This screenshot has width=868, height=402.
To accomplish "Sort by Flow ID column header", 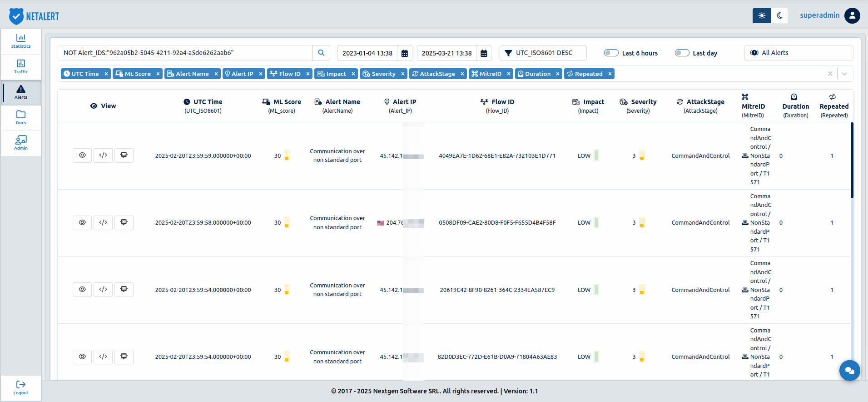I will coord(497,106).
